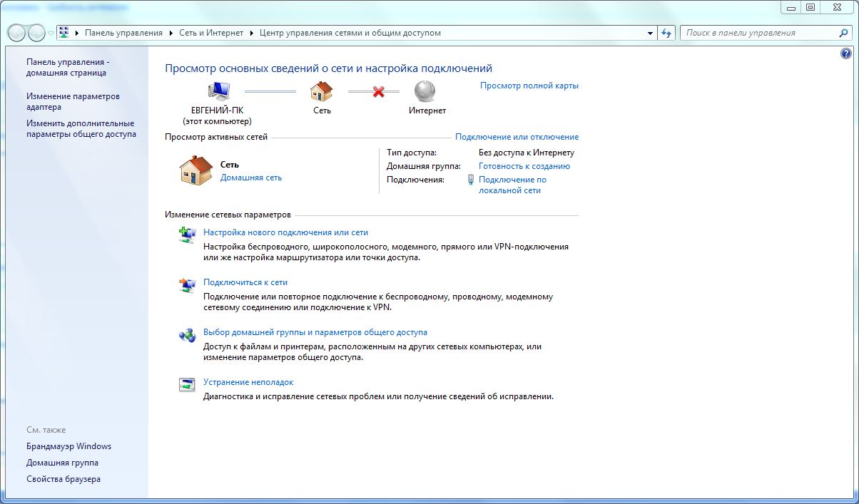Open Изменение параметров адаптера in the sidebar
859x504 pixels.
[x=73, y=101]
